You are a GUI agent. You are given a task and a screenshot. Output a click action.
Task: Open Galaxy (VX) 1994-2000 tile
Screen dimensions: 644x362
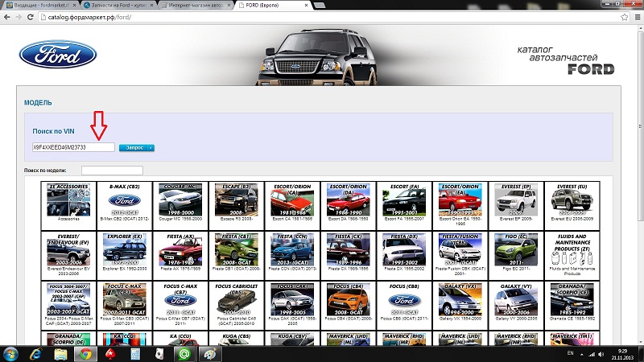[x=460, y=306]
